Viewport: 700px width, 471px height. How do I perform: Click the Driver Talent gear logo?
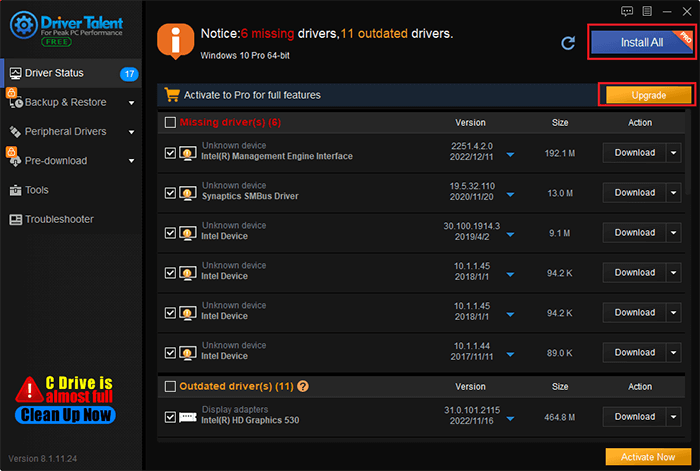tap(23, 25)
